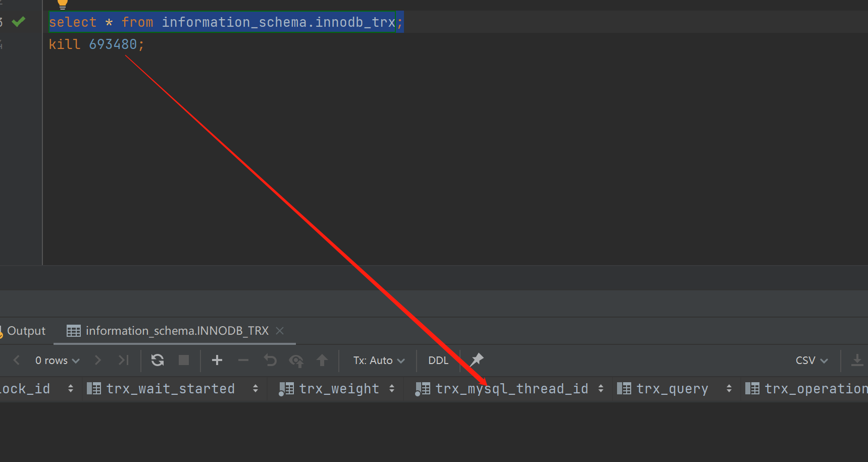The height and width of the screenshot is (462, 868).
Task: Click the trx_operation column header
Action: point(816,389)
